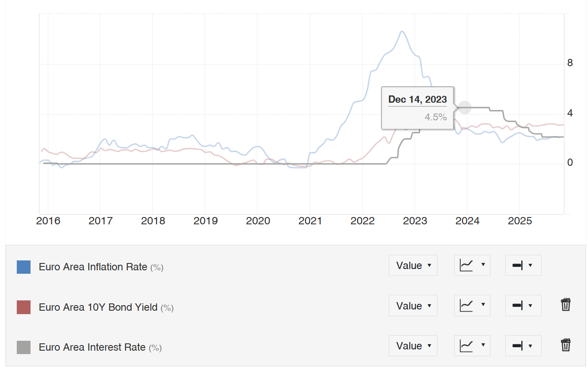Click the blue Inflation Rate color swatch
The height and width of the screenshot is (370, 588).
[x=24, y=267]
